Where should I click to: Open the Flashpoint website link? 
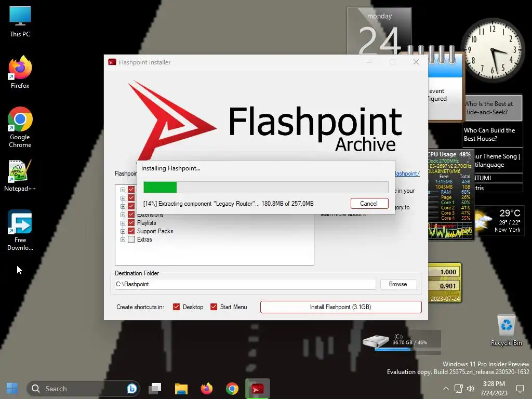pyautogui.click(x=407, y=174)
